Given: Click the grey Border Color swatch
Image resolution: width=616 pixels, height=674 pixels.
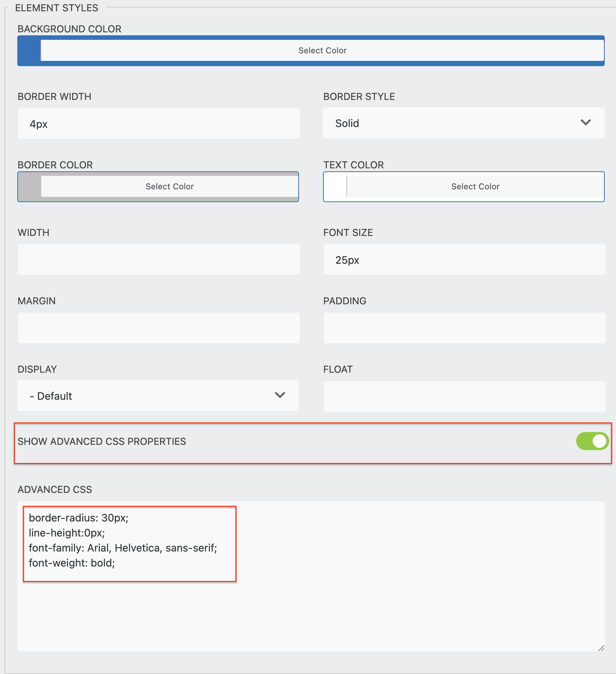Looking at the screenshot, I should [x=30, y=187].
